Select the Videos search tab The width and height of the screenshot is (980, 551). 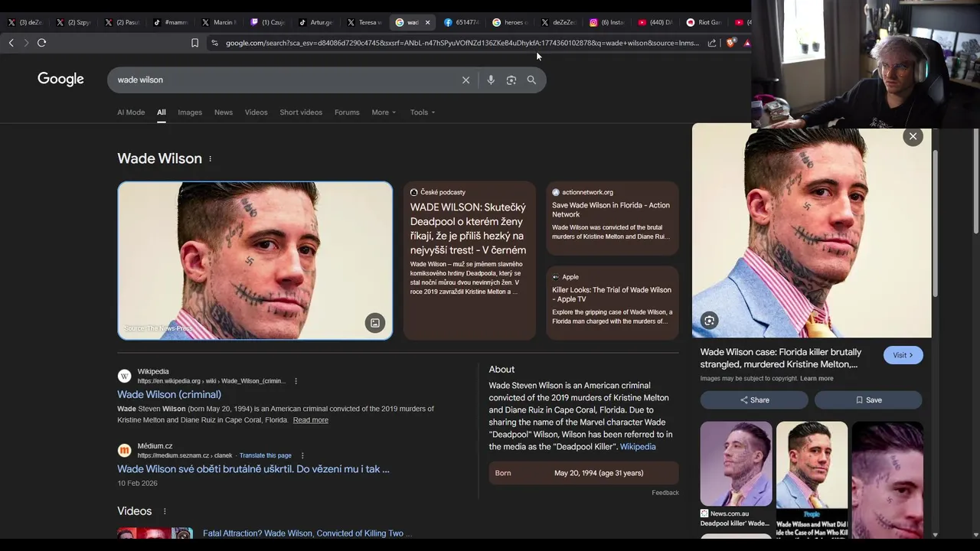tap(256, 112)
